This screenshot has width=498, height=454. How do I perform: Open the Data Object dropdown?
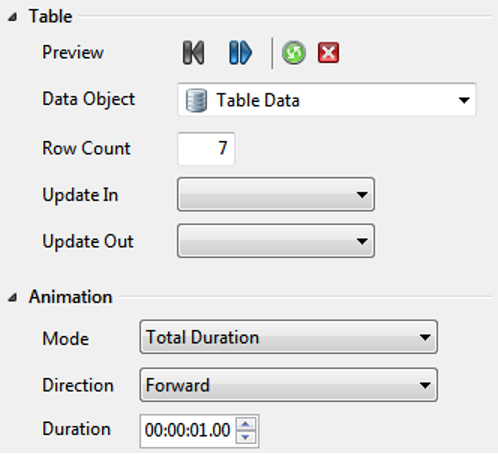tap(327, 100)
